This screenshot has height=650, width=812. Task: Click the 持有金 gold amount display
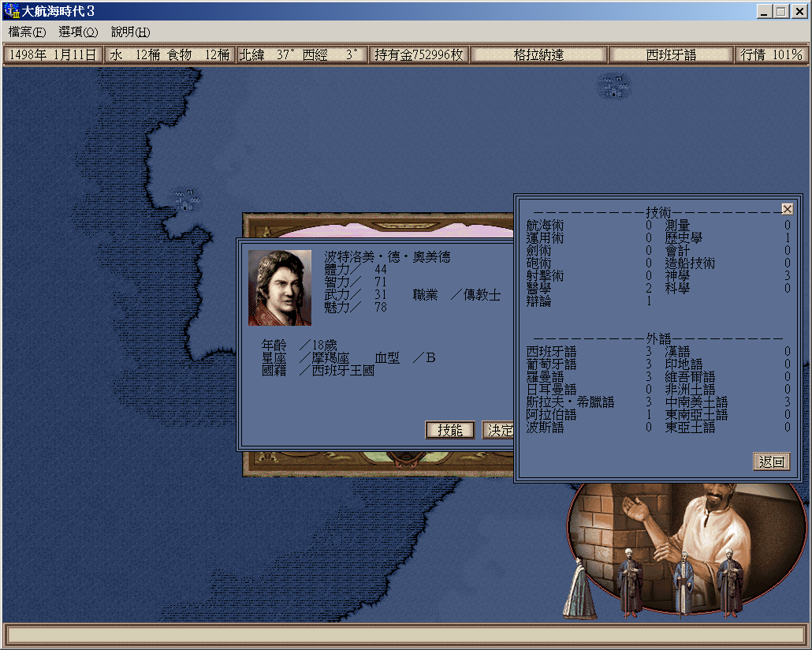(x=419, y=55)
